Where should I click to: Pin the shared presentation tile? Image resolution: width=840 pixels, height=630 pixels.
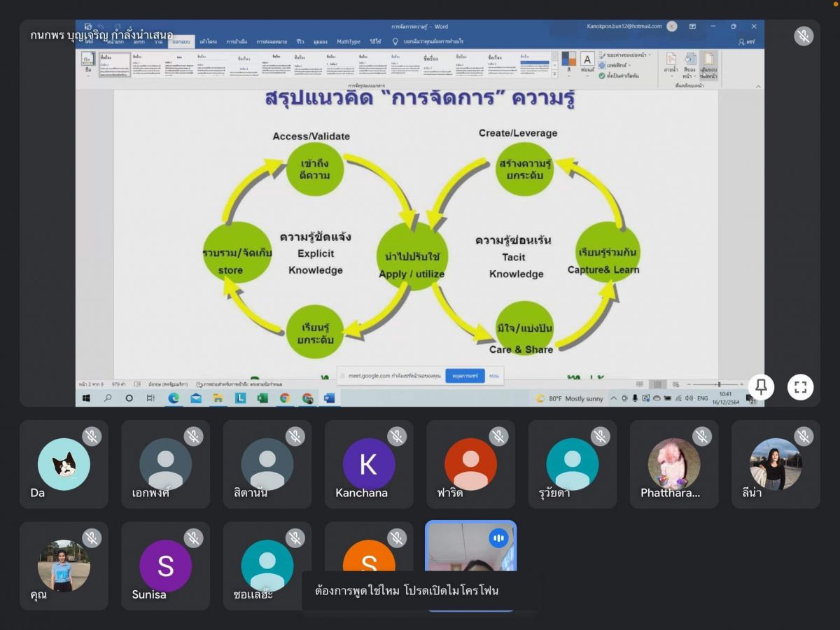(x=761, y=386)
